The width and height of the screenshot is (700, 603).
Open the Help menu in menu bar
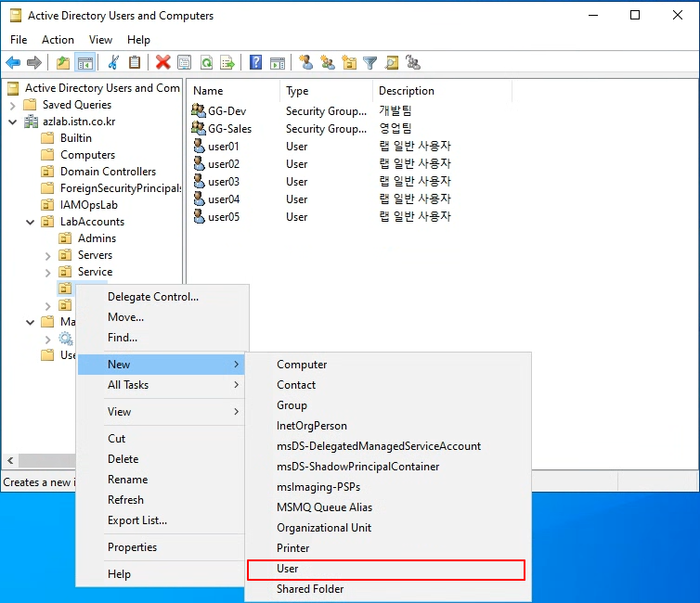click(x=138, y=40)
